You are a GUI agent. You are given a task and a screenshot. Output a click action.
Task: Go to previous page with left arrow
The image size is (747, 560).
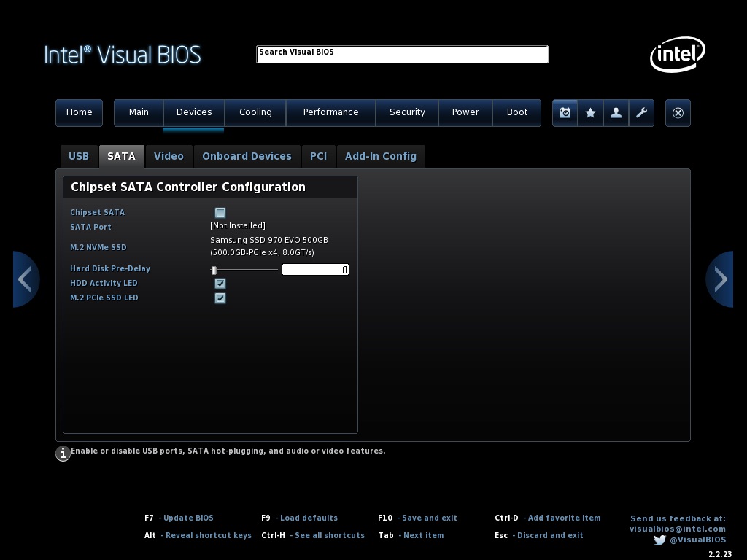tap(26, 279)
